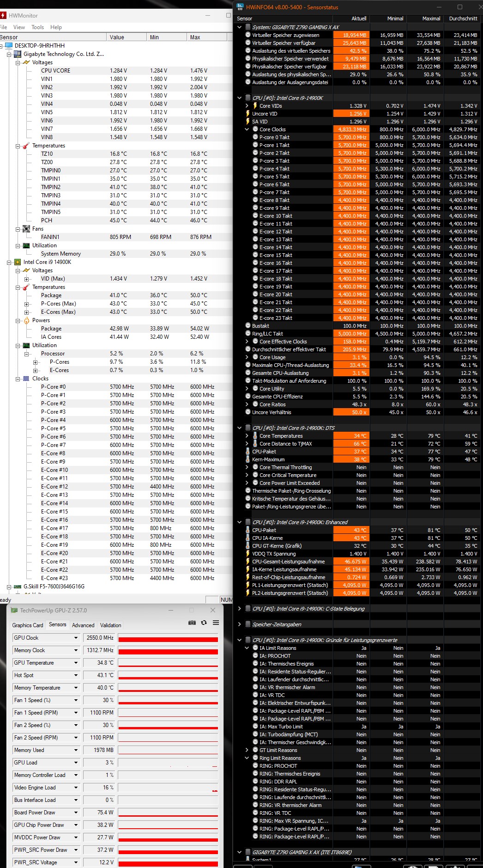
Task: Click the DESKTOP-9HRHTHH computer icon in HWMonitor
Action: [x=9, y=45]
